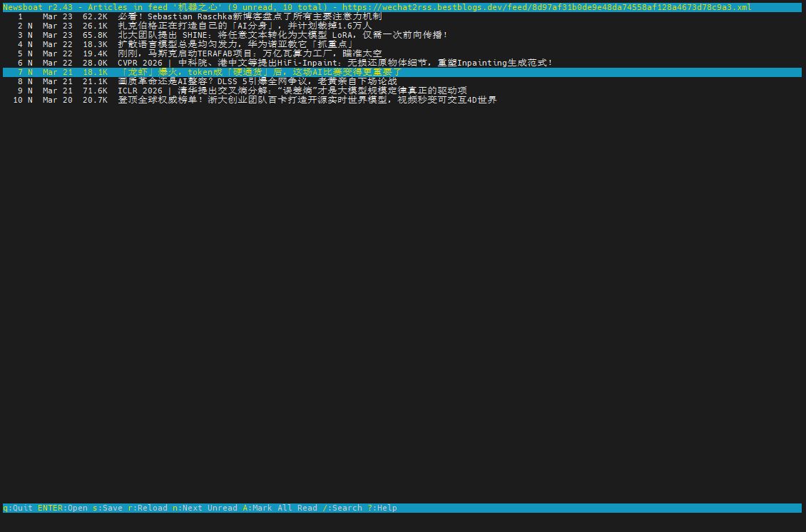Open the 马斯克 TERAFAB article
Image resolution: width=806 pixels, height=532 pixels.
pos(250,53)
